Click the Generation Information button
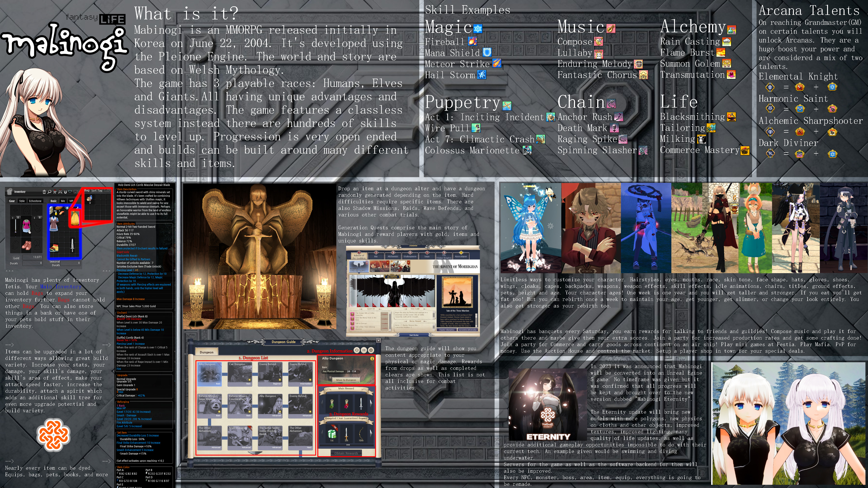The height and width of the screenshot is (488, 868). (x=468, y=330)
